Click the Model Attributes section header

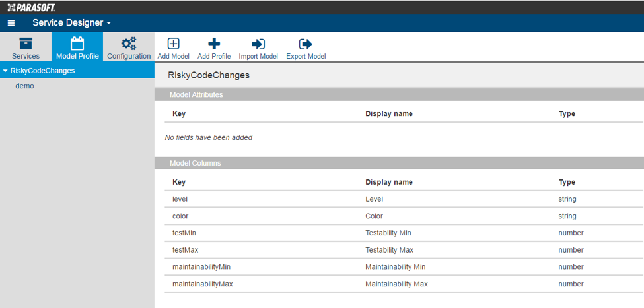(x=399, y=95)
